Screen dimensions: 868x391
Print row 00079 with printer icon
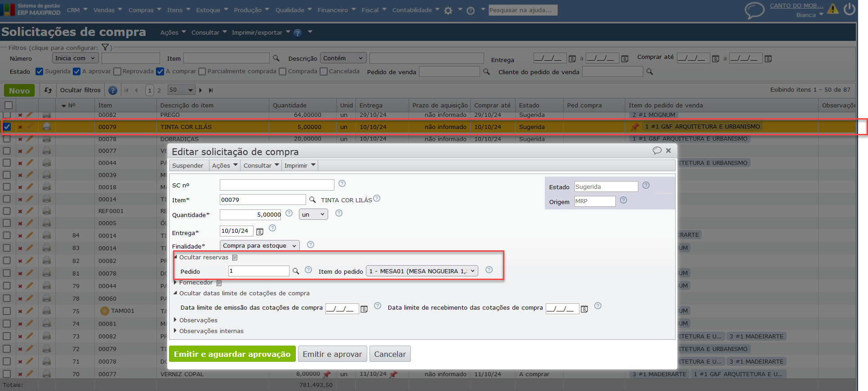(47, 127)
